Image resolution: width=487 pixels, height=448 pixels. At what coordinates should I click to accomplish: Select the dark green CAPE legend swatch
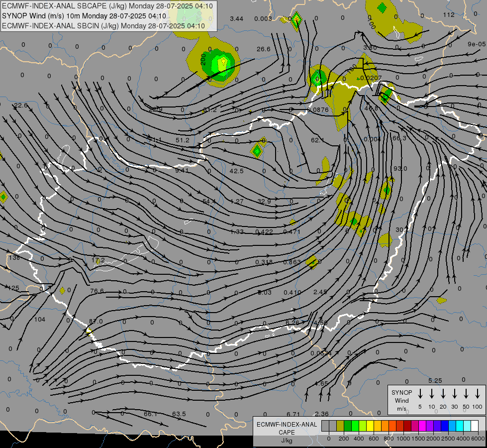(348, 426)
